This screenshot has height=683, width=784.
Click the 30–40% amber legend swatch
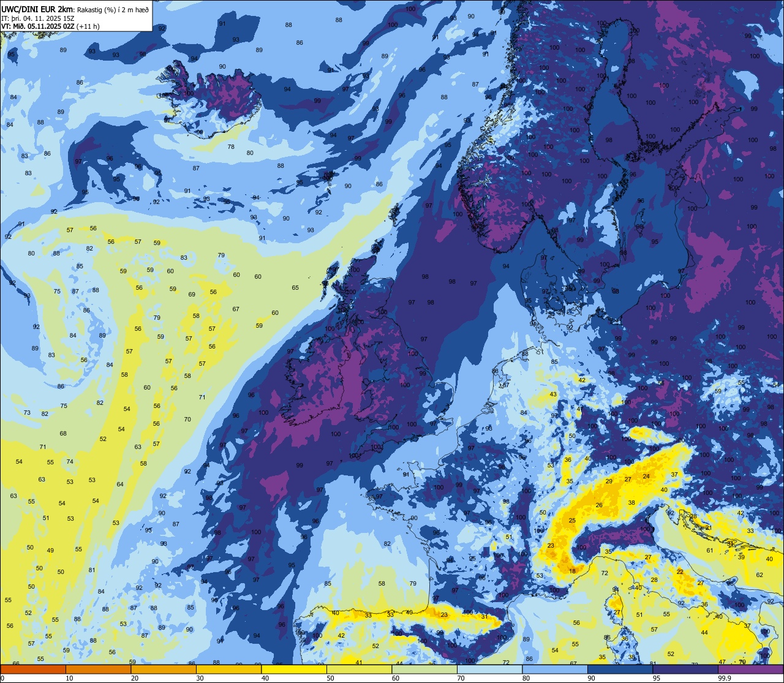228,669
